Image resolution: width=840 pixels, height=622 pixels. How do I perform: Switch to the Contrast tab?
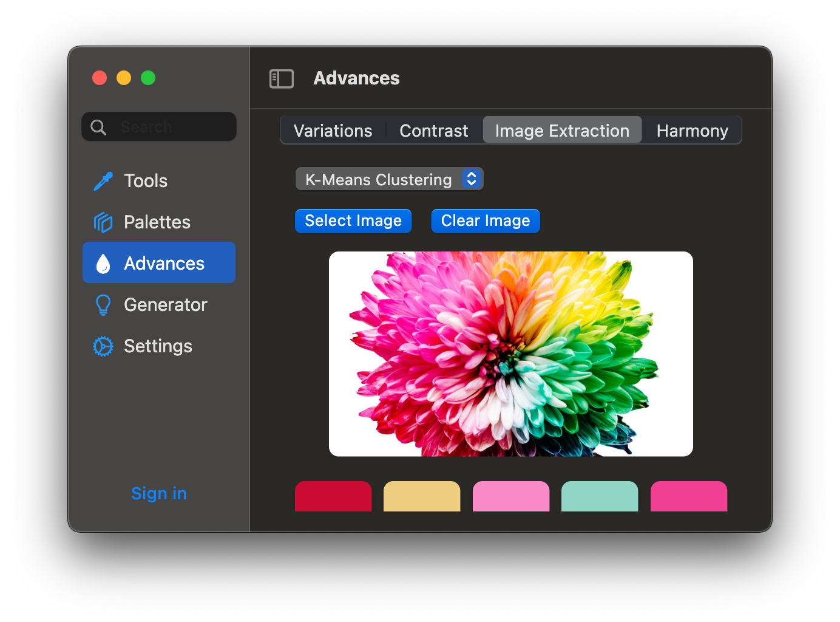tap(433, 131)
